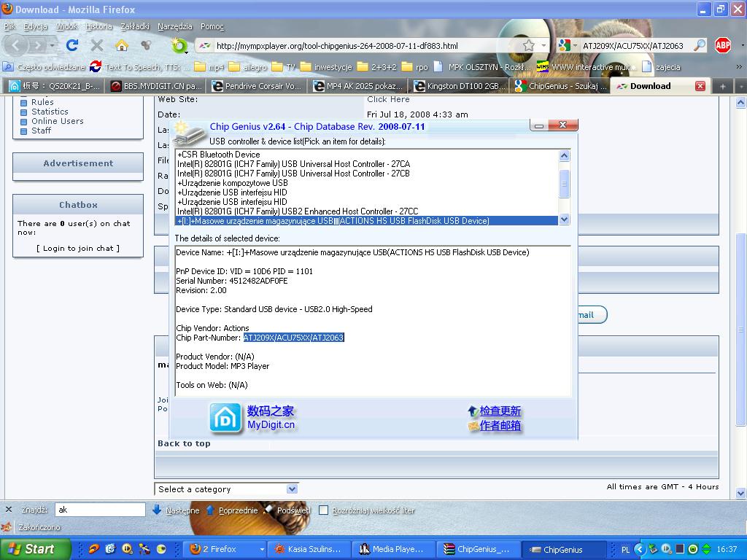This screenshot has width=747, height=560.
Task: Click Poprzednie find-previous button
Action: coord(232,510)
